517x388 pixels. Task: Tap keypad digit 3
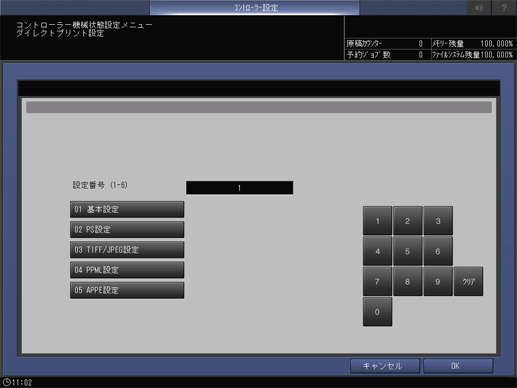pyautogui.click(x=438, y=221)
